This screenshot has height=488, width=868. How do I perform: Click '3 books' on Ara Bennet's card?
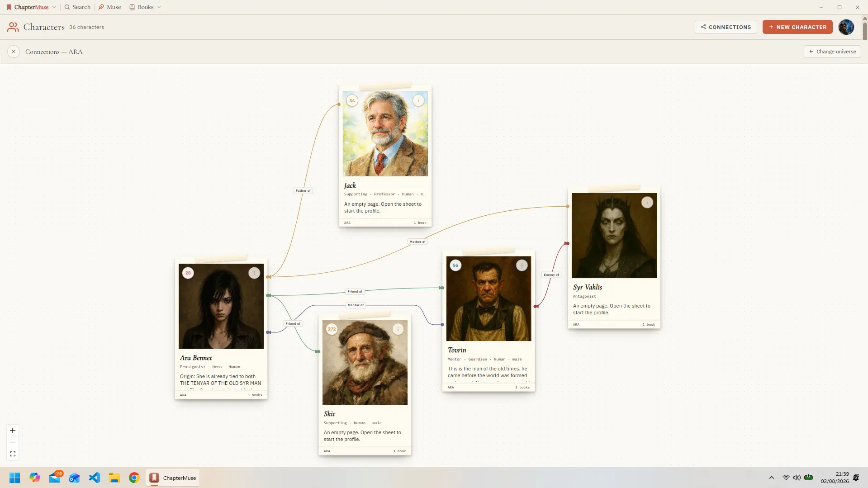(x=255, y=395)
